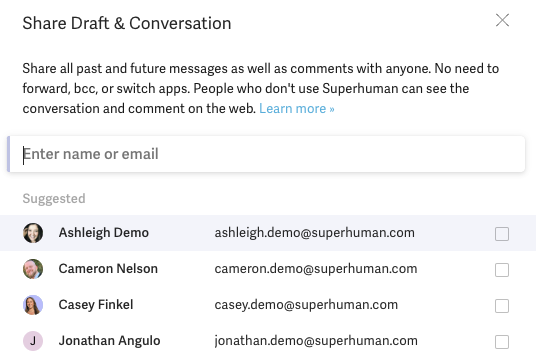Click the cameron.demo@superhuman.com email address
Viewport: 536px width, 360px height.
click(x=316, y=269)
